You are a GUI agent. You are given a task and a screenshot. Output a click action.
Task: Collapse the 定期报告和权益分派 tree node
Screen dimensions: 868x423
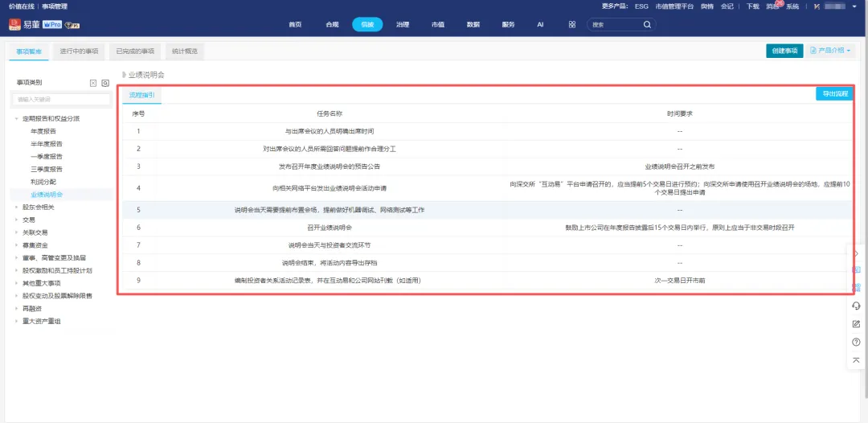point(17,119)
